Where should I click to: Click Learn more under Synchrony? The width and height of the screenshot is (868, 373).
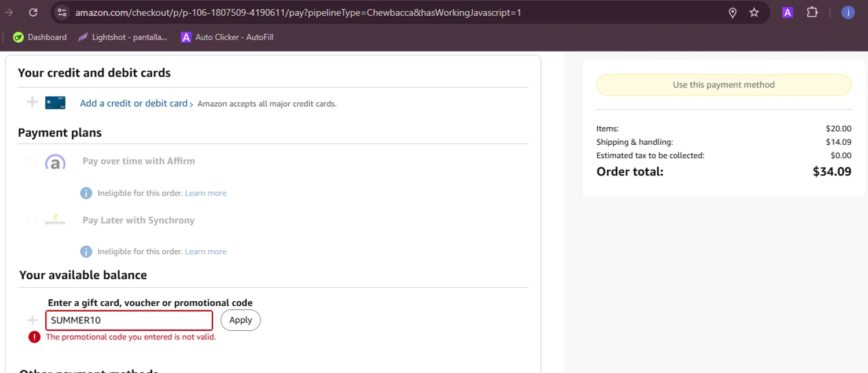[205, 251]
